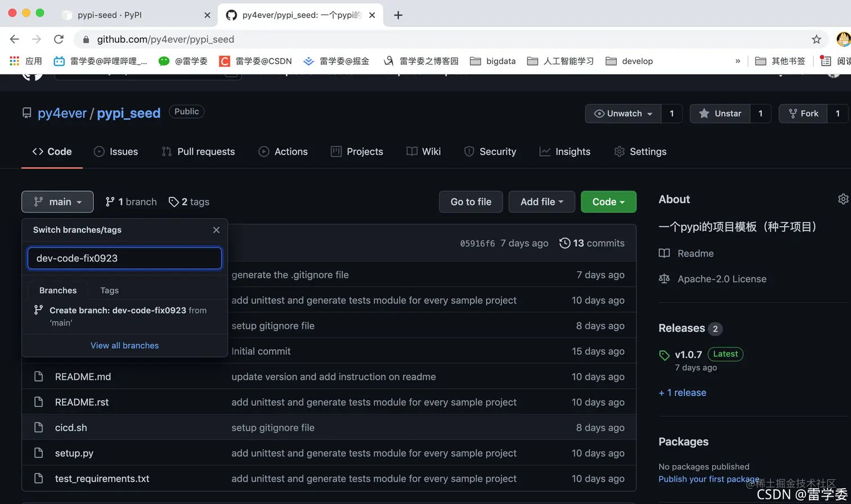Open the v1.0.7 release tag

(x=688, y=355)
